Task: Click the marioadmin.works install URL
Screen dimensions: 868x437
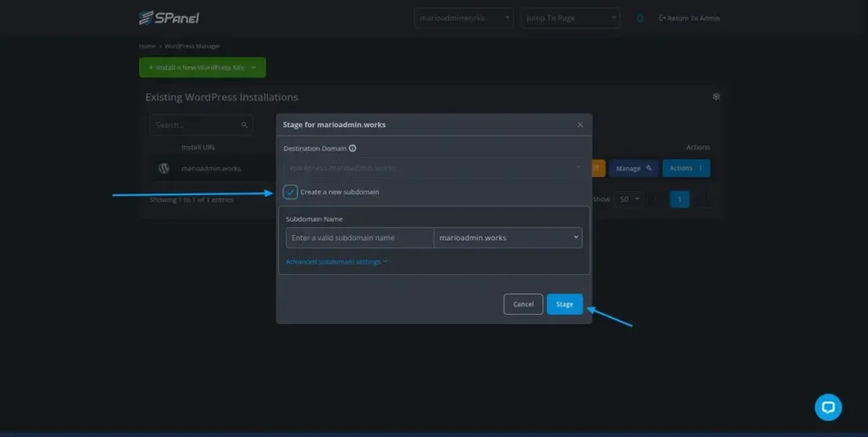Action: [211, 168]
